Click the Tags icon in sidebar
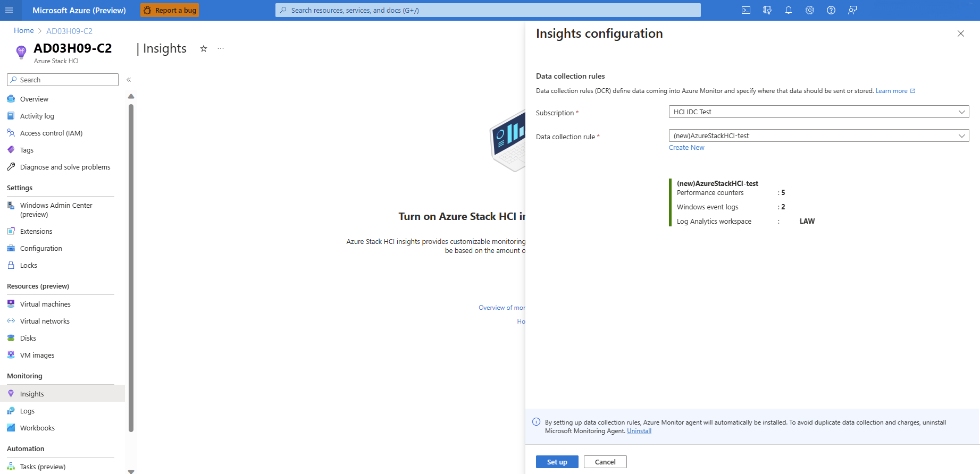The image size is (980, 474). [11, 150]
